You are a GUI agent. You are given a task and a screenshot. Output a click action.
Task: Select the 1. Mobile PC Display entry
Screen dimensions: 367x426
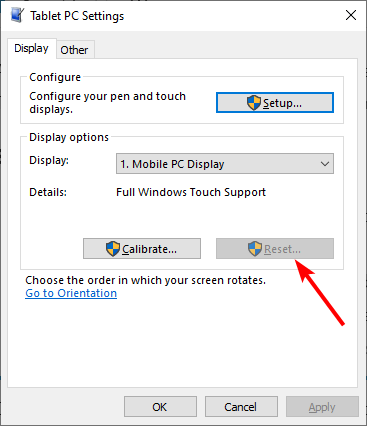(172, 164)
